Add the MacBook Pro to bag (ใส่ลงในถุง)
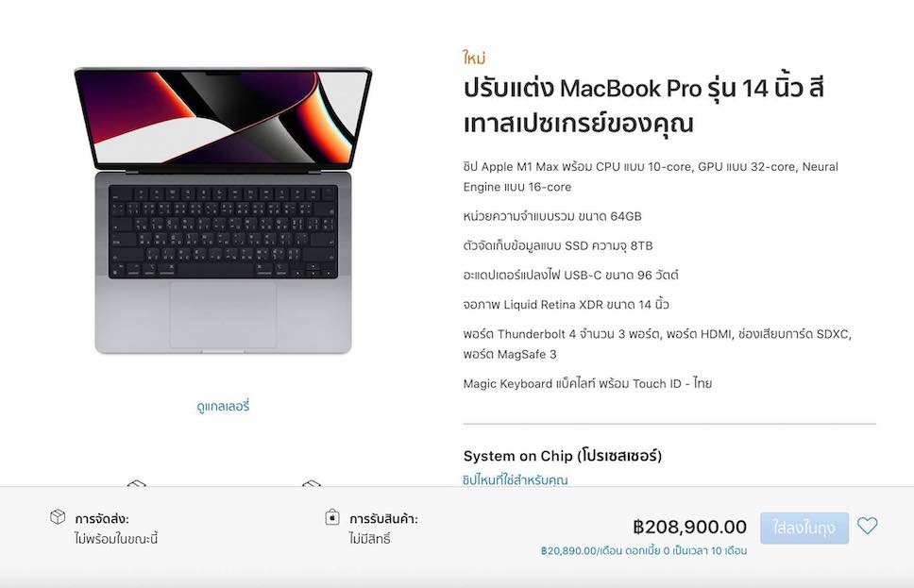The image size is (914, 588). (804, 528)
